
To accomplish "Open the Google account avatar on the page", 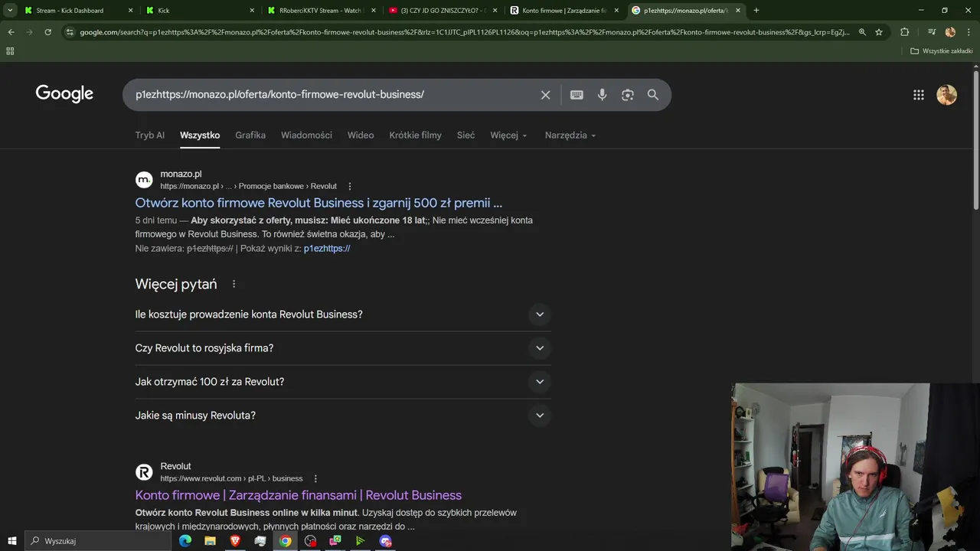I will pyautogui.click(x=947, y=95).
